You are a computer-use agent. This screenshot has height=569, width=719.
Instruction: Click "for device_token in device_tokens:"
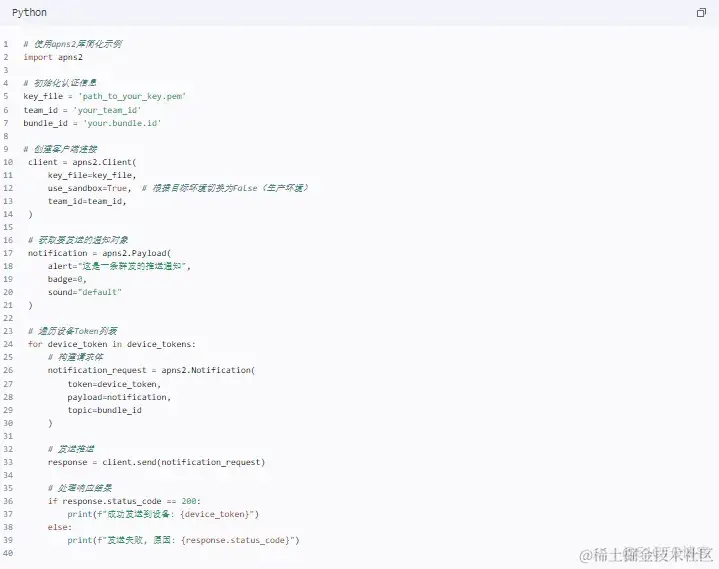(112, 344)
